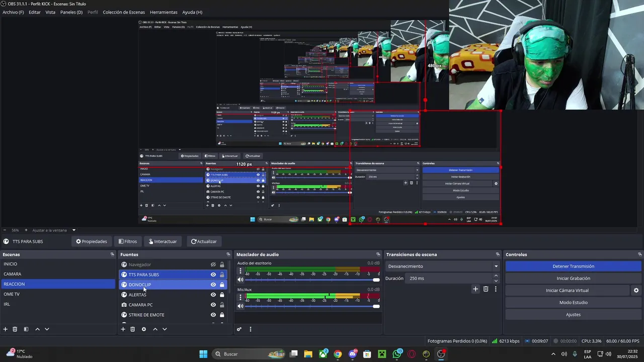
Task: Click Iniciar Cámara Virtual button
Action: pos(567,291)
